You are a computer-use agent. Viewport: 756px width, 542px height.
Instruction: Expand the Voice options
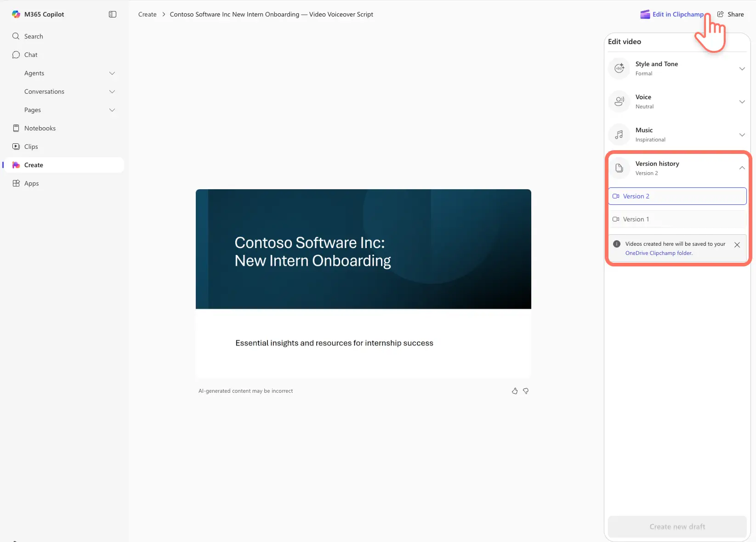coord(742,102)
